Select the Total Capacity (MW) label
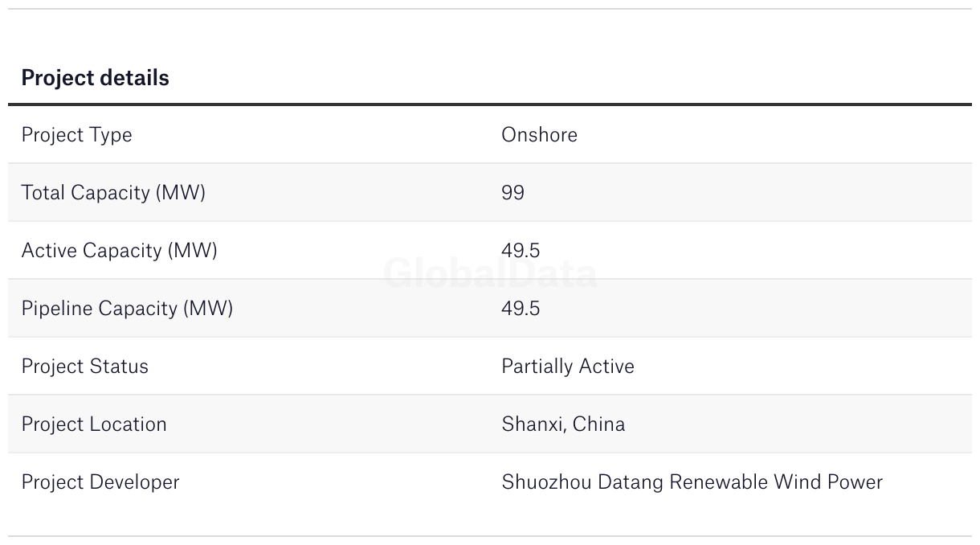 tap(113, 193)
